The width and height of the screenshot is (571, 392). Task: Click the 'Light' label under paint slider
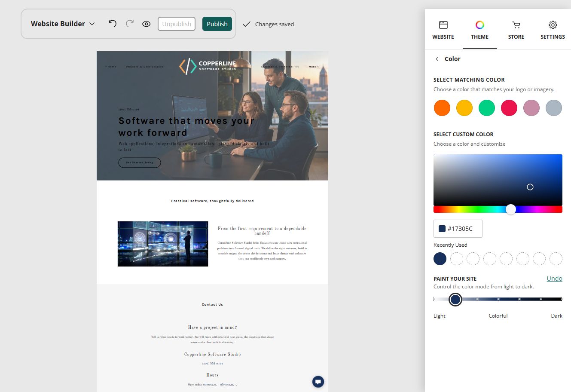coord(440,316)
